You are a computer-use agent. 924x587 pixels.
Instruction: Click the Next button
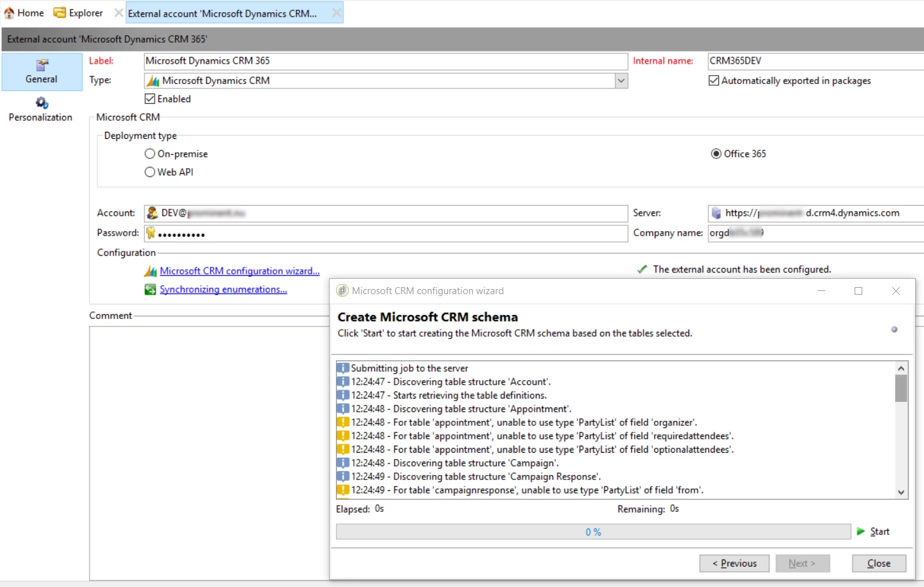click(x=803, y=563)
